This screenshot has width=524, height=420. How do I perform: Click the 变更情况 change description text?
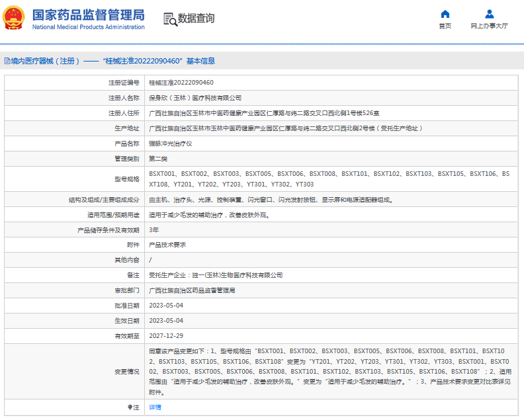coord(330,372)
